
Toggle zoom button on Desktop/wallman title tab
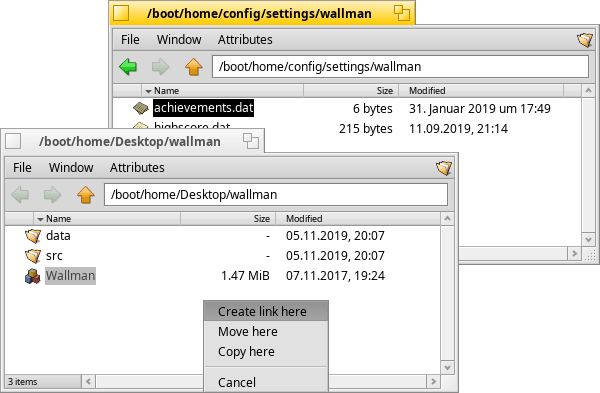click(251, 141)
